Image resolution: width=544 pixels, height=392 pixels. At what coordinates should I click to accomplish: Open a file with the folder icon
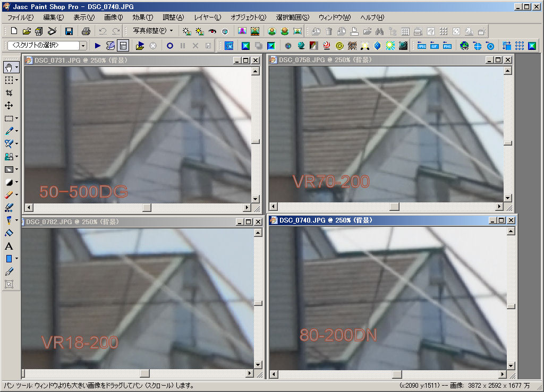(x=27, y=31)
